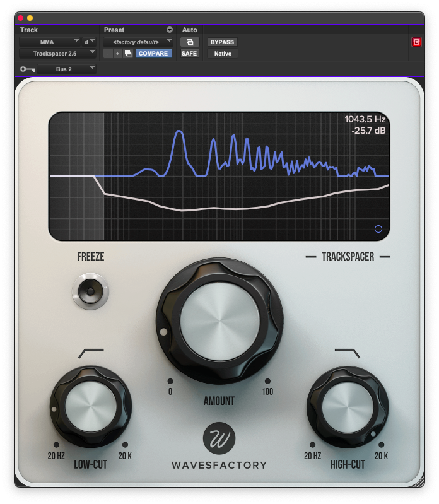The width and height of the screenshot is (439, 504).
Task: Click the blue spectrum curve in the analyzer
Action: point(179,131)
